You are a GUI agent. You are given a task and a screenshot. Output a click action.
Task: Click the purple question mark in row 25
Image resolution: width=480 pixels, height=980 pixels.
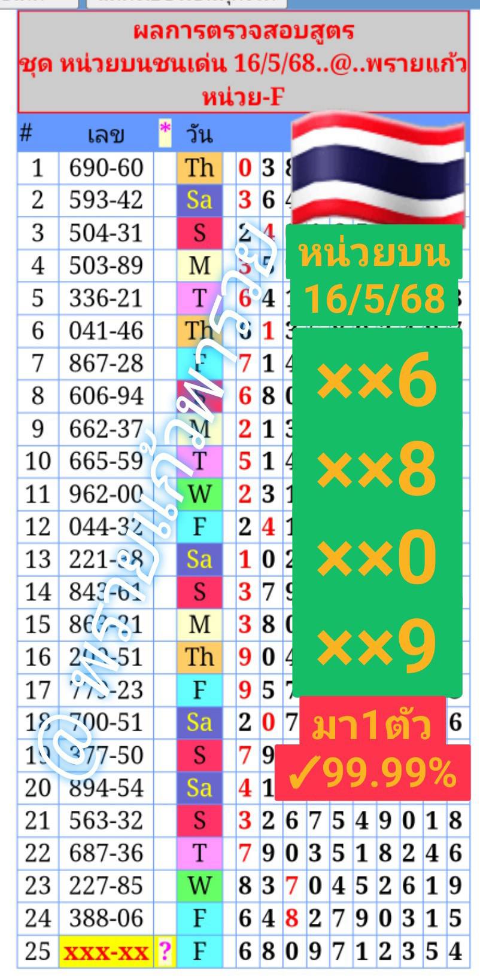pyautogui.click(x=165, y=951)
